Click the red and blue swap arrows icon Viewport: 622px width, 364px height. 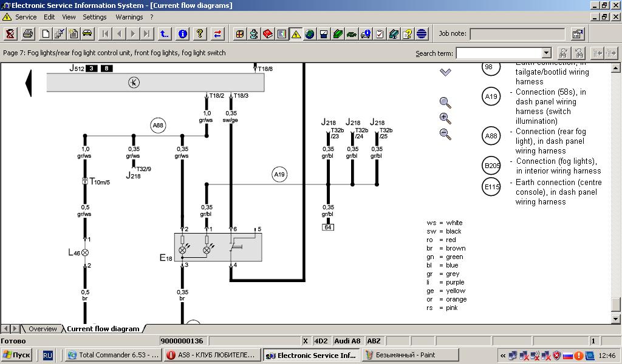(217, 34)
